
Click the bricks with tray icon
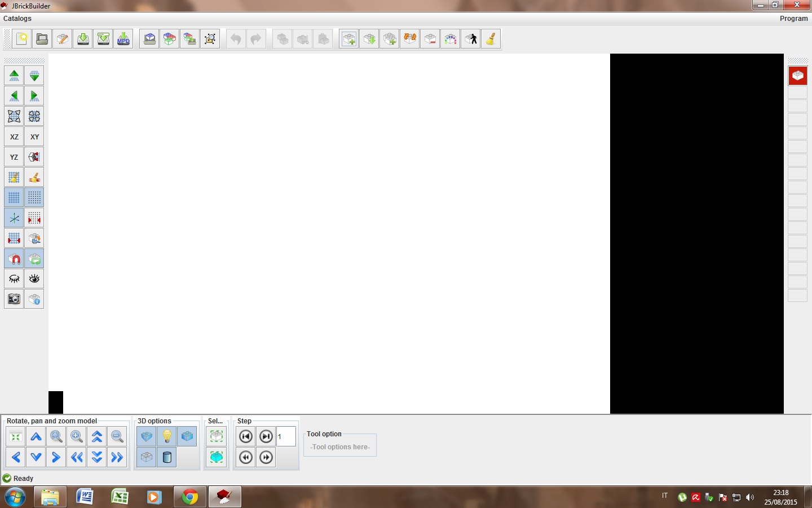point(190,39)
